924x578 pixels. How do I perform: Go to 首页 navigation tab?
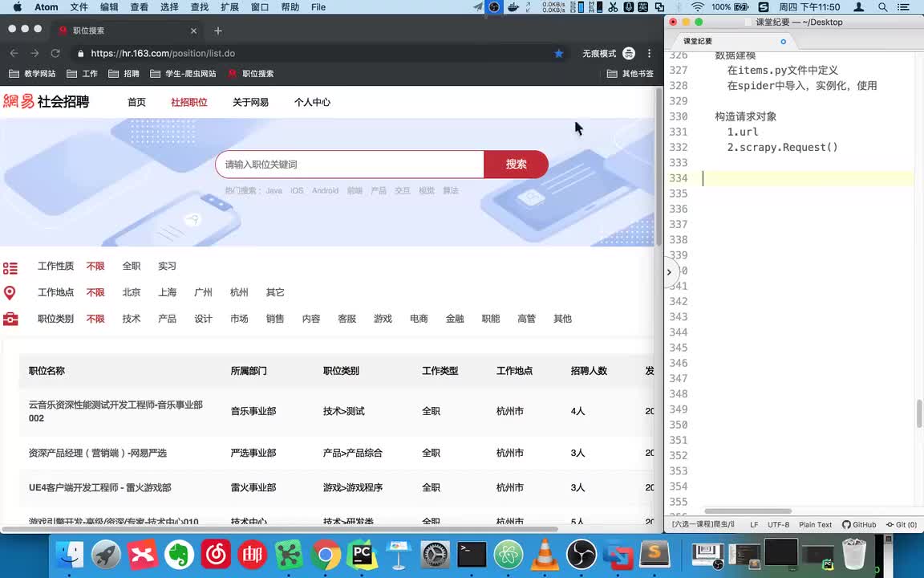[x=136, y=102]
